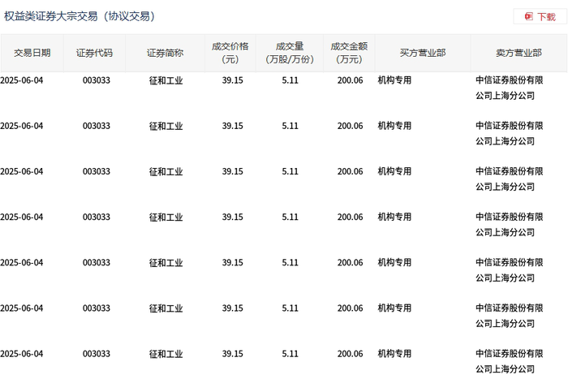Click securities code 003033 in the second row
The image size is (568, 392).
point(97,126)
